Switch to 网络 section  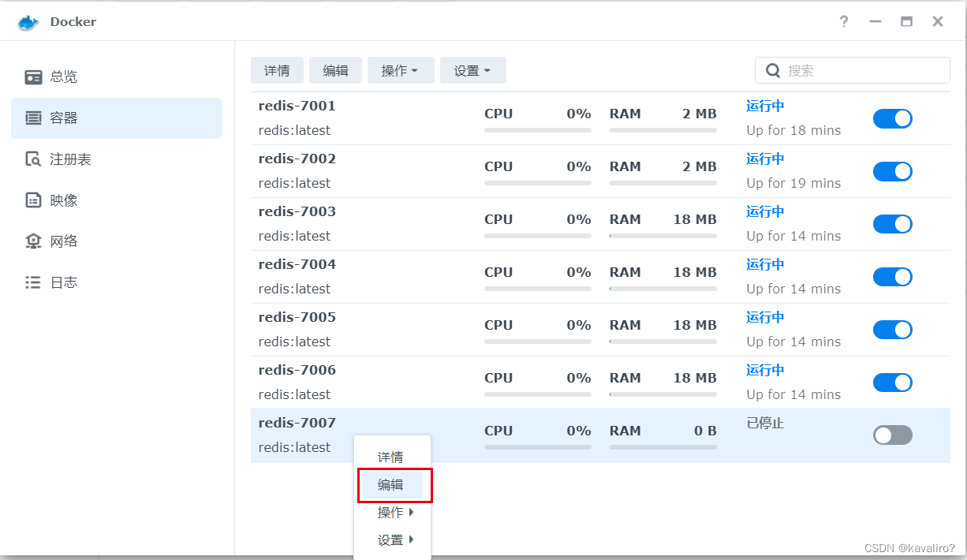117,241
